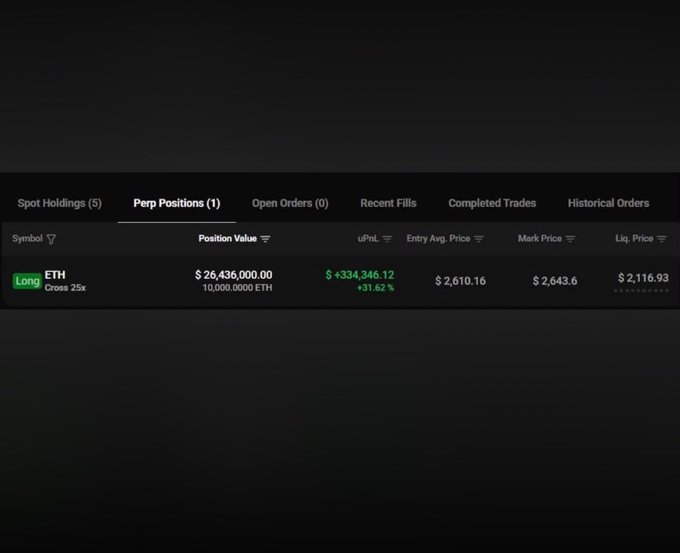Click the Position Value column header label
The width and height of the screenshot is (680, 553).
tap(228, 239)
